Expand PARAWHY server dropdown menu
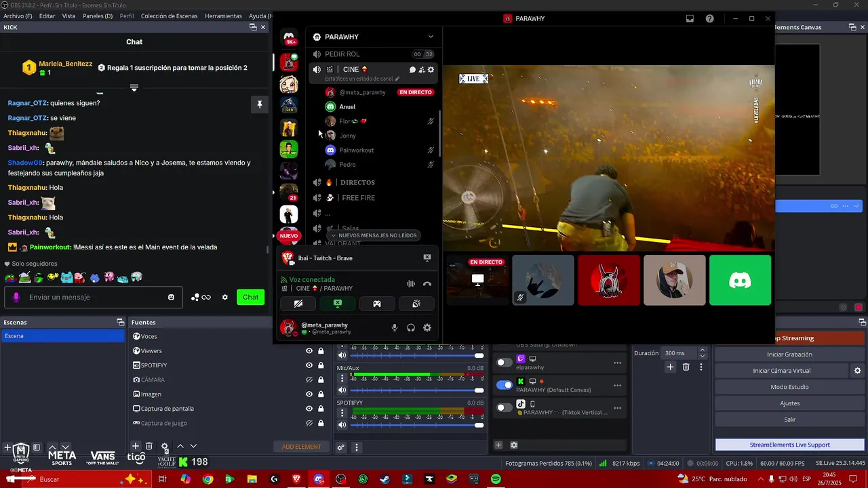The height and width of the screenshot is (488, 868). click(x=430, y=37)
